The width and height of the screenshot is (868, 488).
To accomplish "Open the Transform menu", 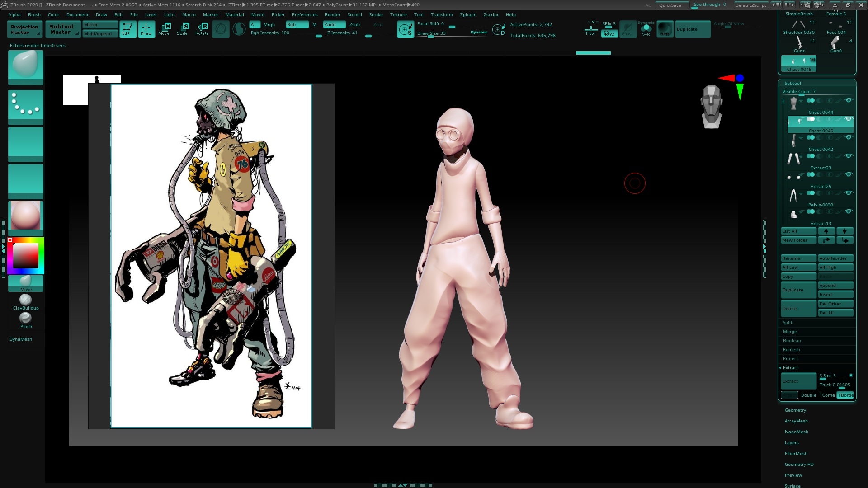I will pos(442,15).
